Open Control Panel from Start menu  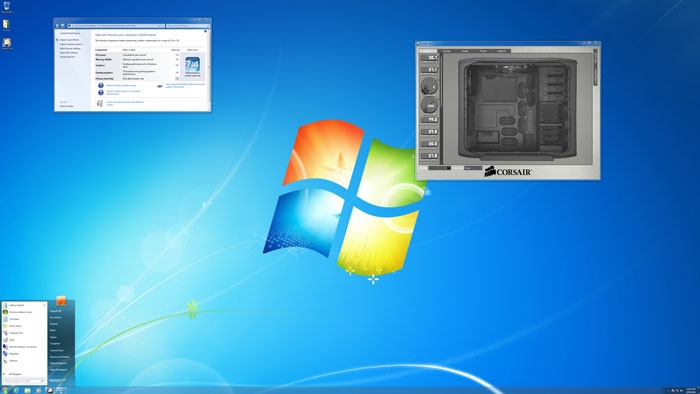coord(57,350)
